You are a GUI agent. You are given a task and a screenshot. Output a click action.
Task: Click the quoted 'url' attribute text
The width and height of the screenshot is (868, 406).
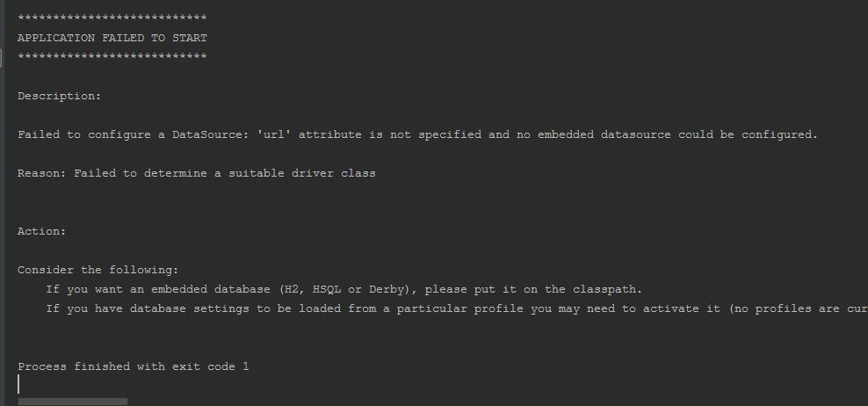coord(275,134)
